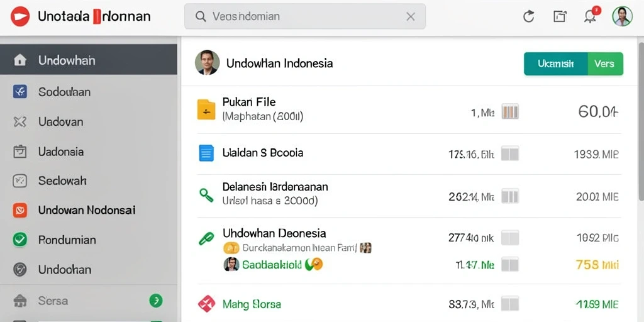The image size is (644, 322).
Task: Open the green Saodaakiold link
Action: [272, 265]
